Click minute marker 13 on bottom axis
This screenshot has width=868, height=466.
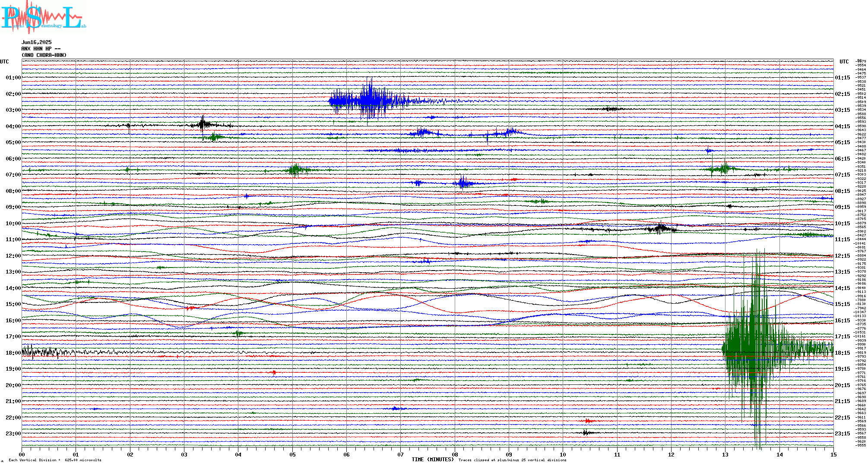tap(725, 454)
